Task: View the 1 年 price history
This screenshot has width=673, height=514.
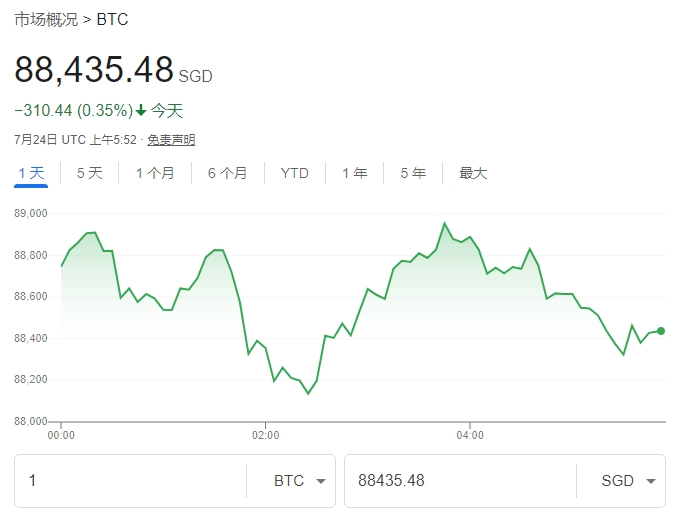Action: tap(355, 173)
